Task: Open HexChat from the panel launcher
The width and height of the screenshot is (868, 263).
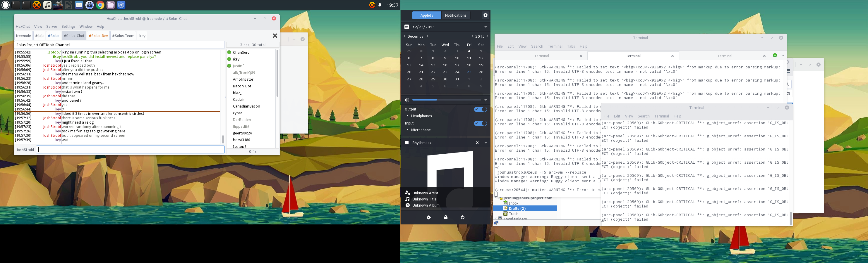Action: coord(37,5)
